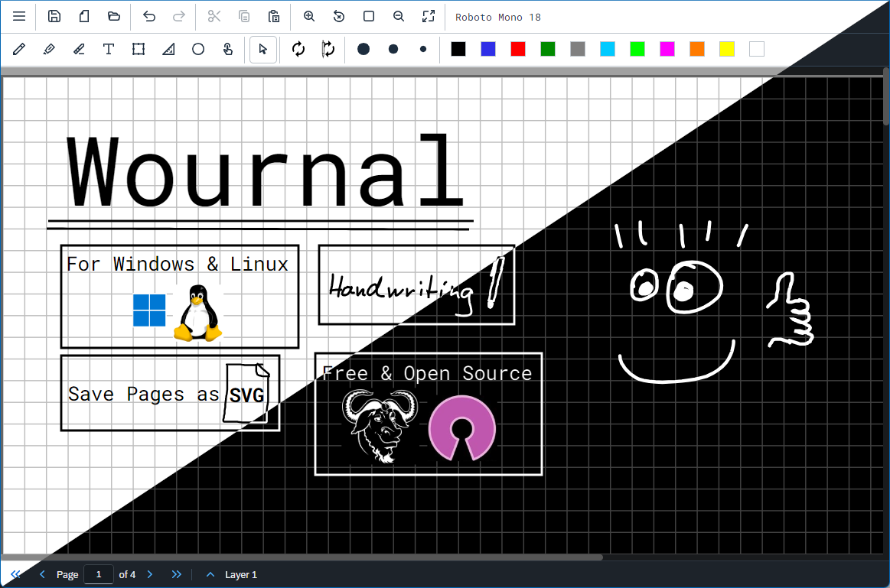Open a file with the folder icon
The image size is (890, 588).
tap(113, 17)
